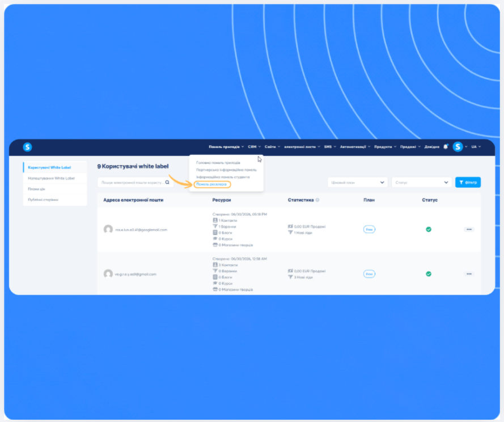The height and width of the screenshot is (422, 504).
Task: Select Панель реселера menu entry
Action: click(x=211, y=184)
